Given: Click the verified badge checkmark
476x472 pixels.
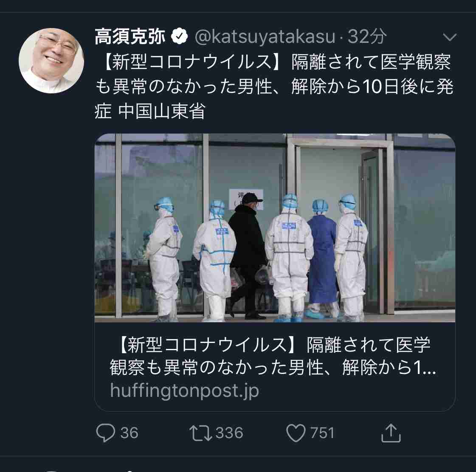Looking at the screenshot, I should click(180, 37).
